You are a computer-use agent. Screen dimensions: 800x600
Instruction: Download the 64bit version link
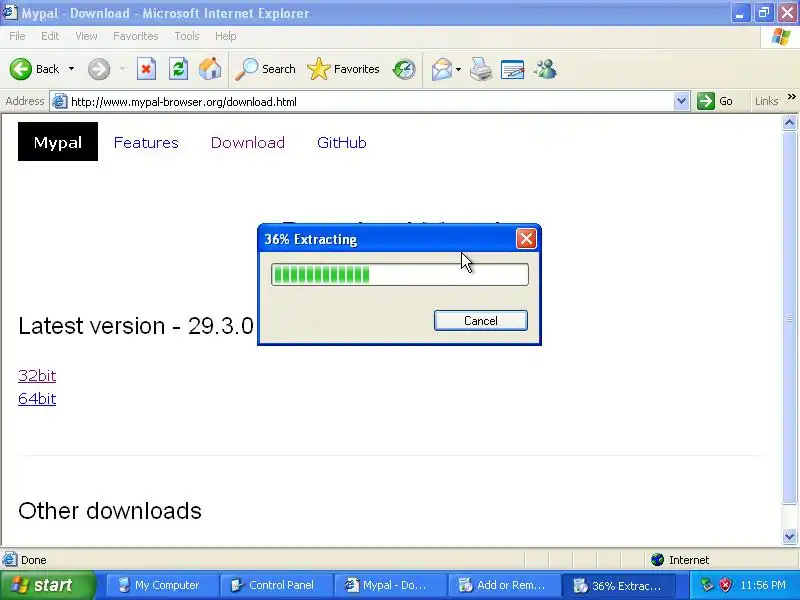click(37, 398)
